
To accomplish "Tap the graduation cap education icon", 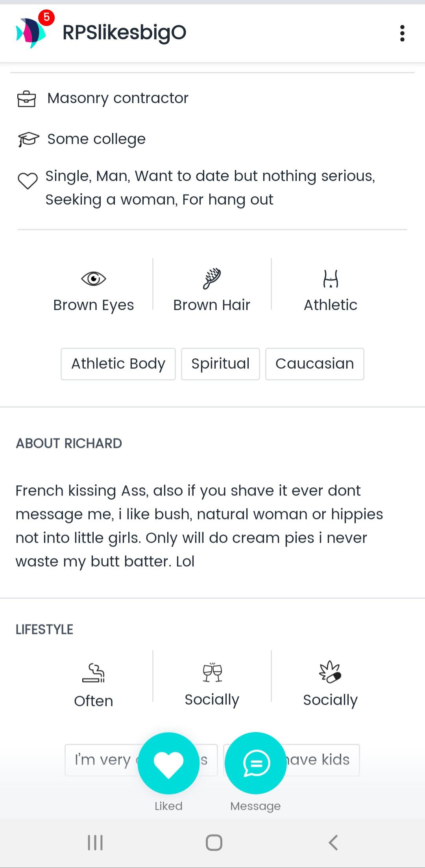I will click(x=28, y=139).
